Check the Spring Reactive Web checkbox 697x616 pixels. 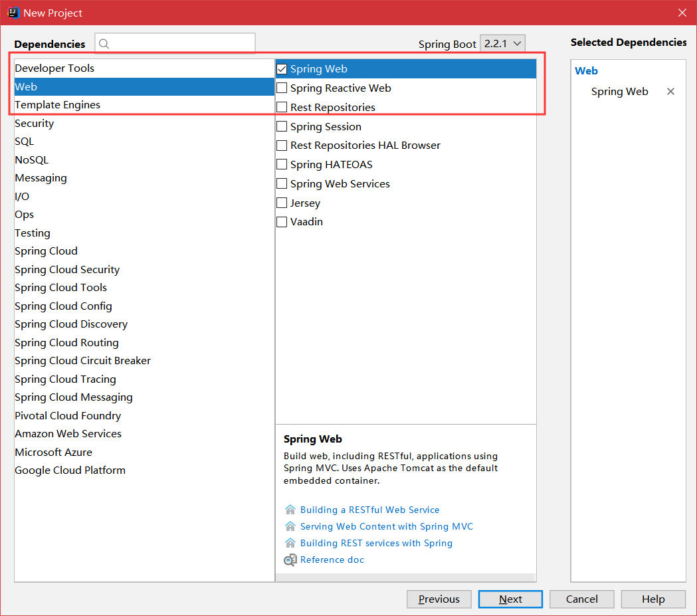coord(282,88)
